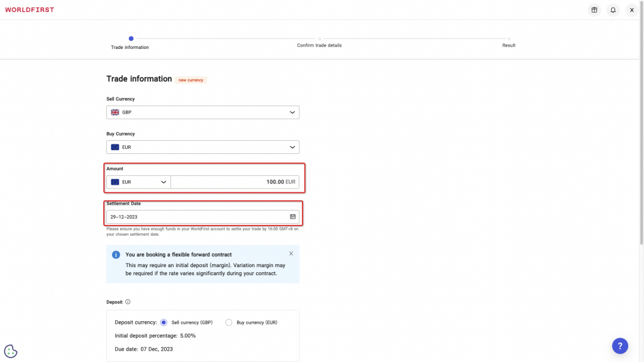This screenshot has width=644, height=362.
Task: Click the page vertical scrollbar
Action: click(641, 126)
